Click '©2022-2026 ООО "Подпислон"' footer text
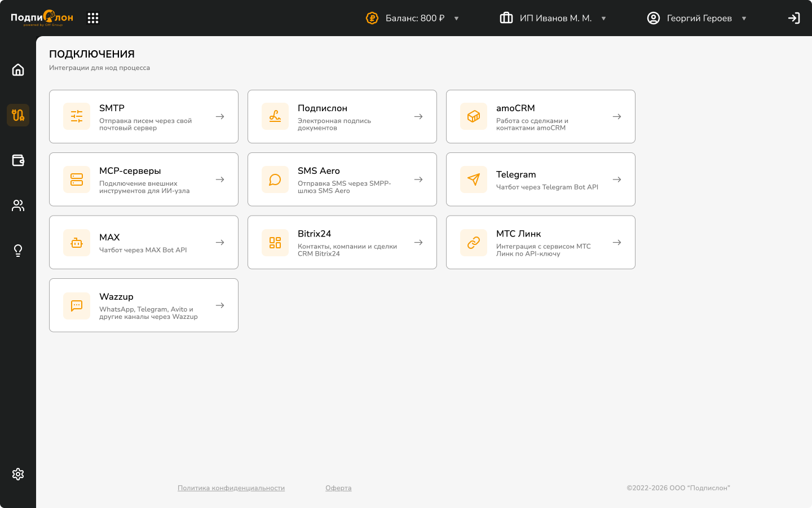This screenshot has height=508, width=812. tap(678, 488)
